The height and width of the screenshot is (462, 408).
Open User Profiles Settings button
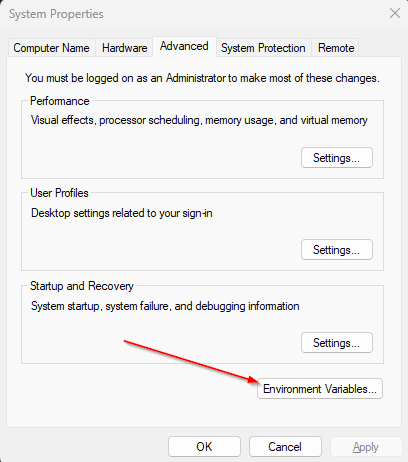pos(337,250)
